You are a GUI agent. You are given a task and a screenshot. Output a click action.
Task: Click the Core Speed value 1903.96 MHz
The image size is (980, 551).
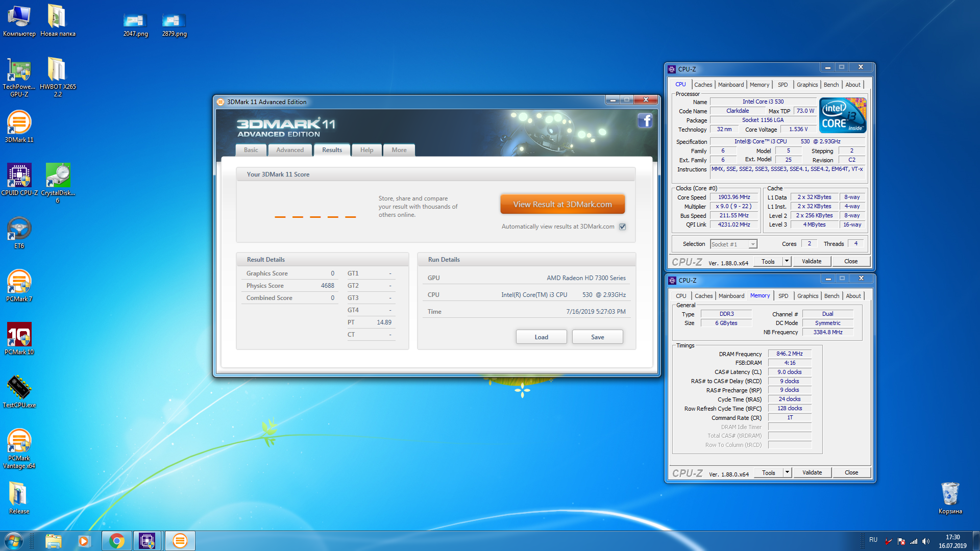(734, 197)
